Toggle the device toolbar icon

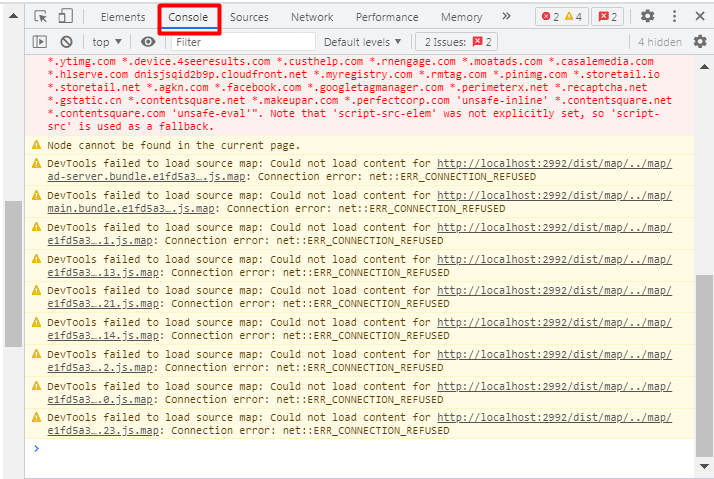(x=65, y=17)
